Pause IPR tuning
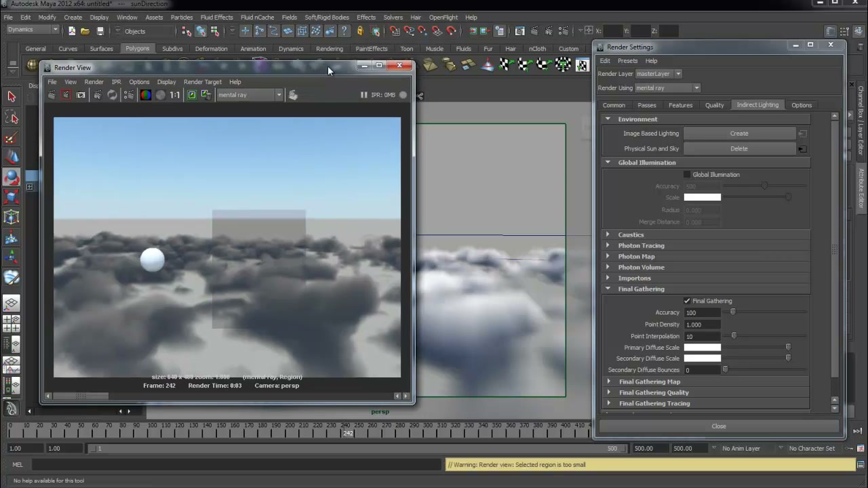868x488 pixels. tap(363, 95)
